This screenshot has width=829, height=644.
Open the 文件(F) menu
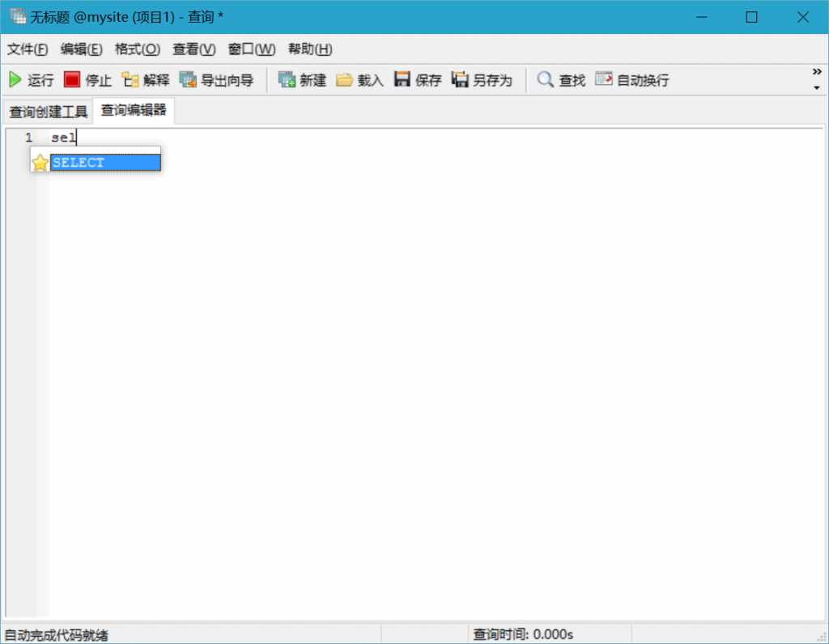click(28, 49)
